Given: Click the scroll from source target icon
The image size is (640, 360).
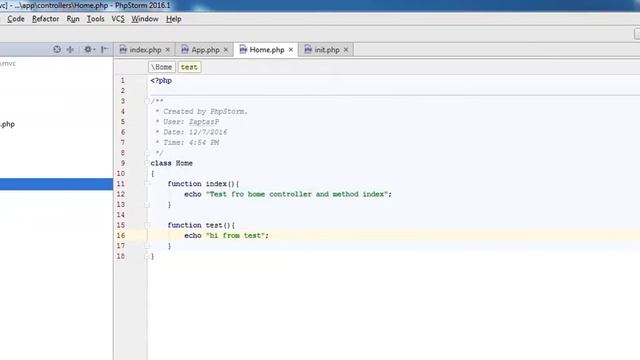Looking at the screenshot, I should coord(57,49).
